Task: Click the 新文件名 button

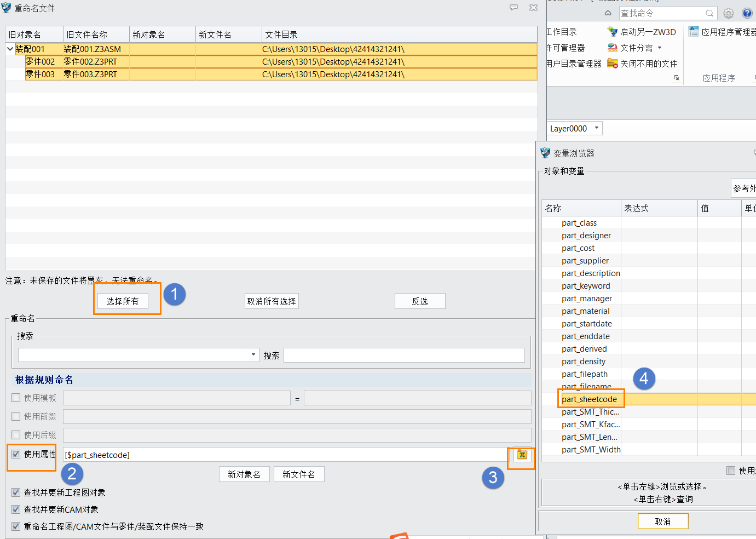Action: point(299,474)
